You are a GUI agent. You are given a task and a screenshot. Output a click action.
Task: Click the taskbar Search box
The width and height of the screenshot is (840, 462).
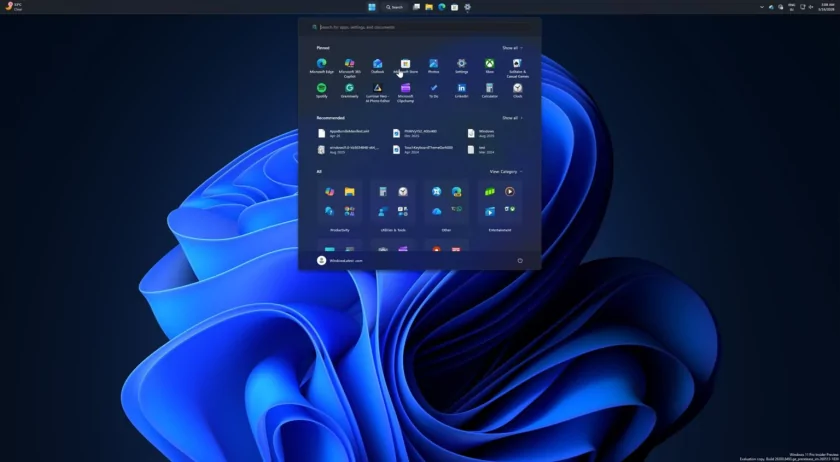click(x=394, y=7)
